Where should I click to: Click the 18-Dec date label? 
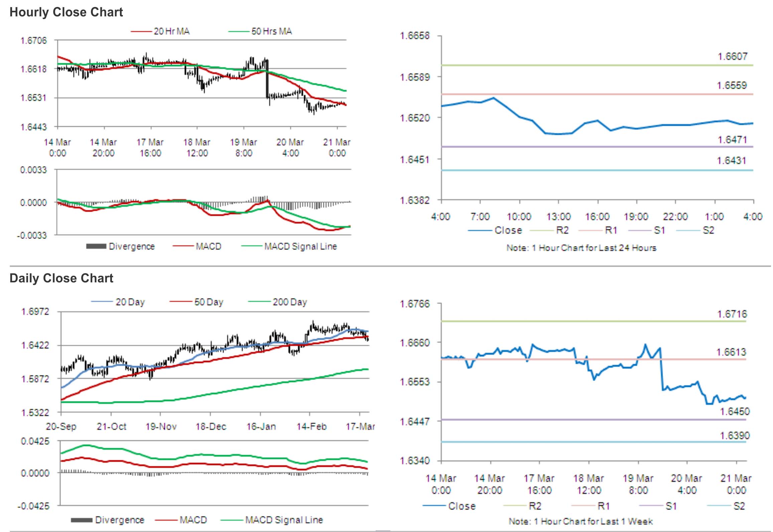[211, 427]
